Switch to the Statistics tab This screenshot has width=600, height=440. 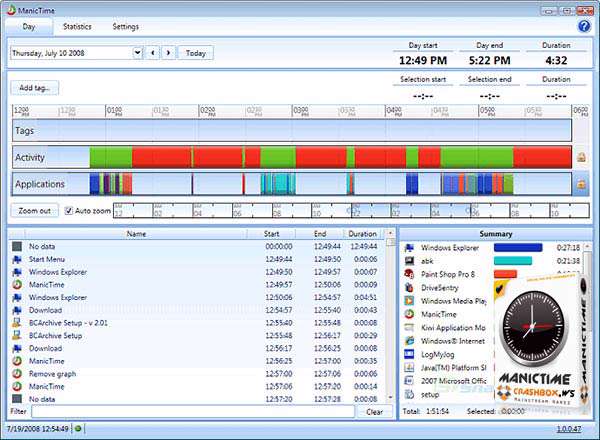[x=77, y=26]
